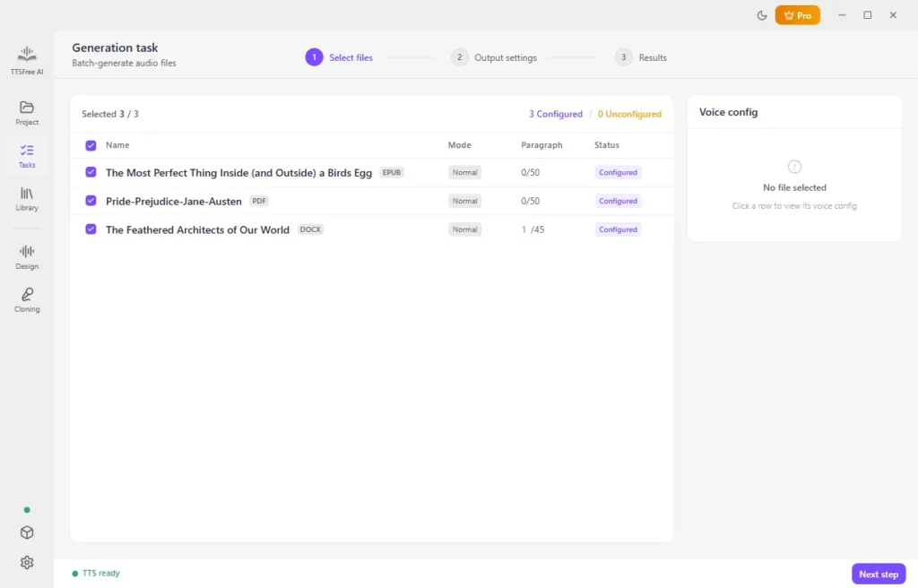This screenshot has width=918, height=588.
Task: Click the 3 Configured filter
Action: pos(556,114)
